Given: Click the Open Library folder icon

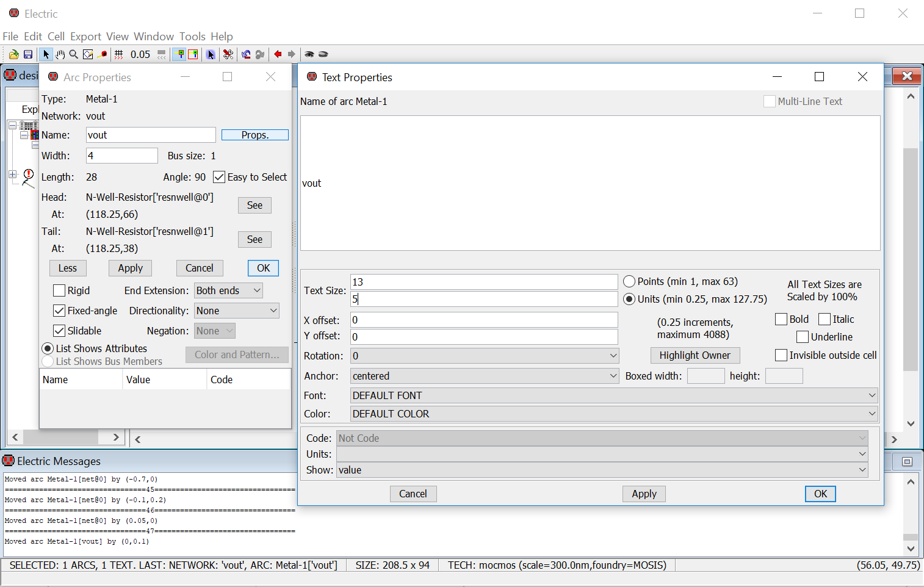Looking at the screenshot, I should 13,54.
